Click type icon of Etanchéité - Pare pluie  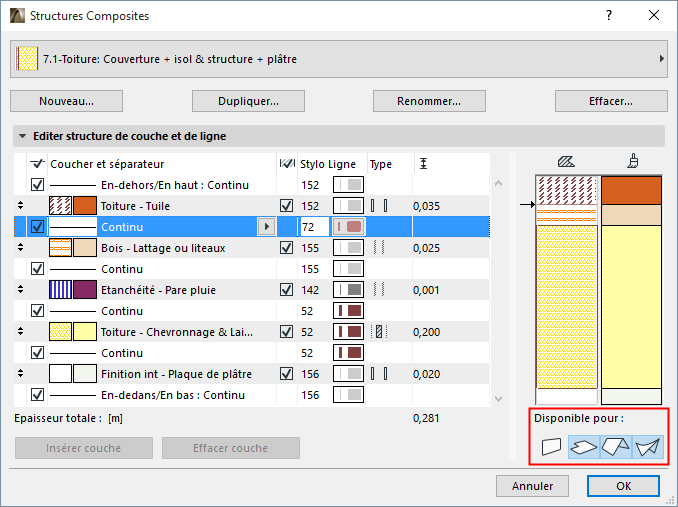[379, 290]
